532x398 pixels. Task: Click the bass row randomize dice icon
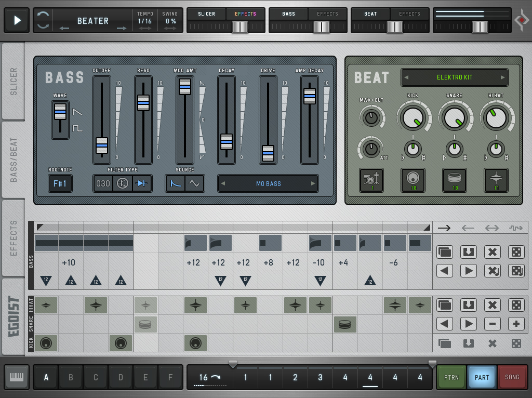[516, 252]
